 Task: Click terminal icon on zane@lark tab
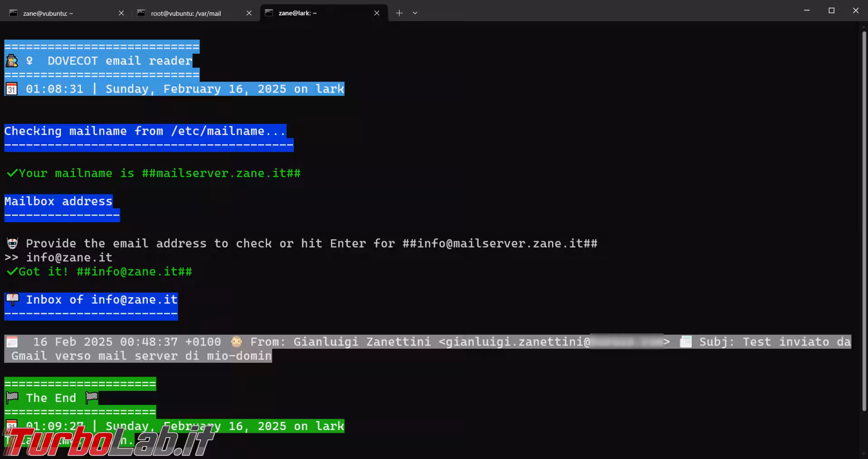tap(269, 13)
